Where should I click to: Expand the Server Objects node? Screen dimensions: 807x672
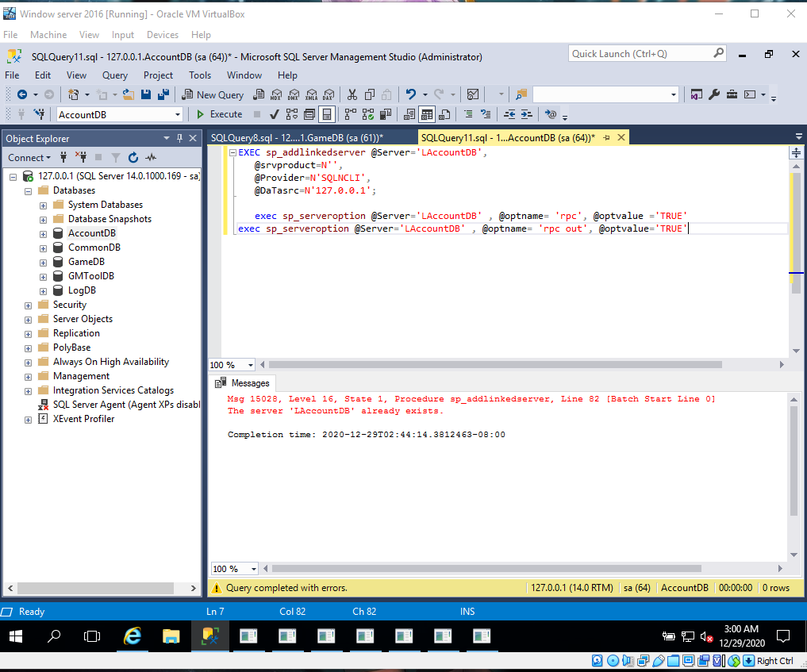(28, 320)
